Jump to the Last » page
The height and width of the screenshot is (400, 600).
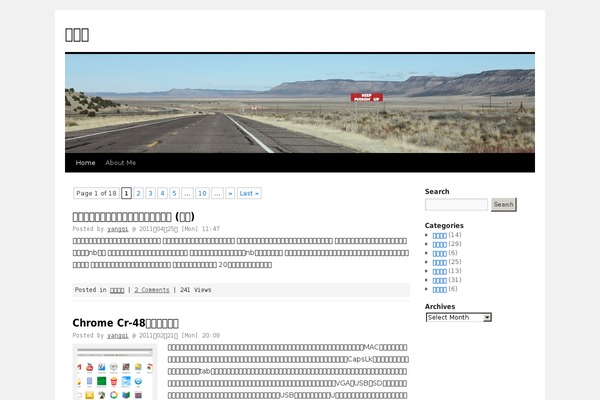coord(249,193)
